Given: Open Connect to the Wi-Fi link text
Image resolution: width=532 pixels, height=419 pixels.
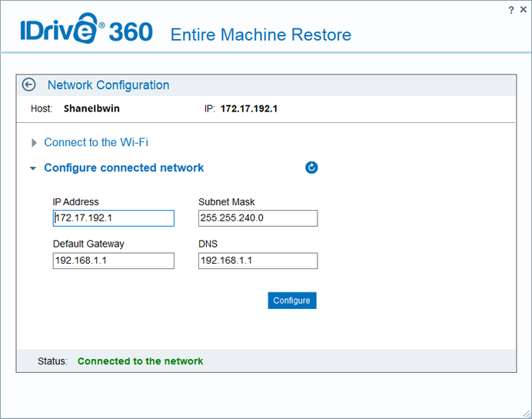Looking at the screenshot, I should pyautogui.click(x=96, y=142).
